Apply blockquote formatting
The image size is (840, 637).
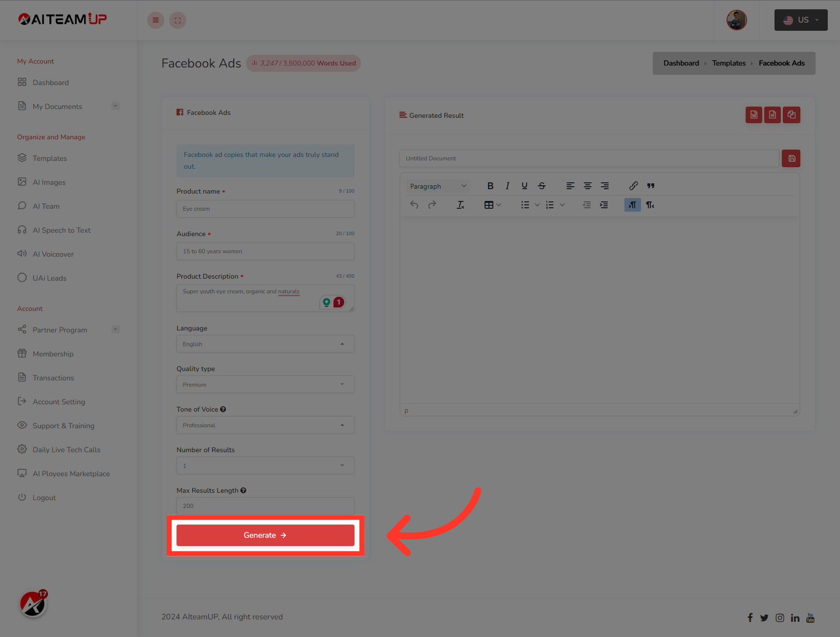click(651, 186)
